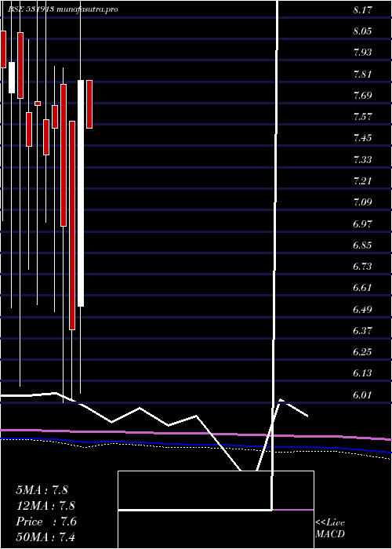Click the 7.93 price level label
The image size is (392, 549).
coord(362,53)
